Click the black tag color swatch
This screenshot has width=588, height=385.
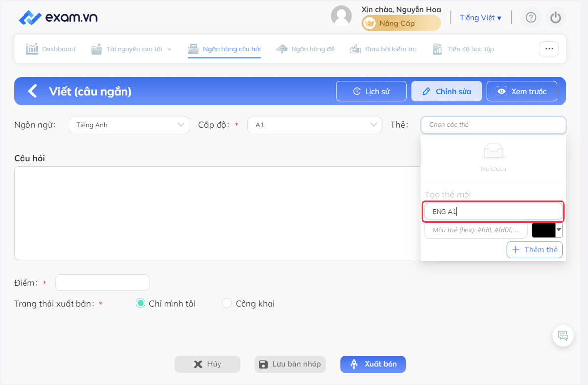point(543,230)
